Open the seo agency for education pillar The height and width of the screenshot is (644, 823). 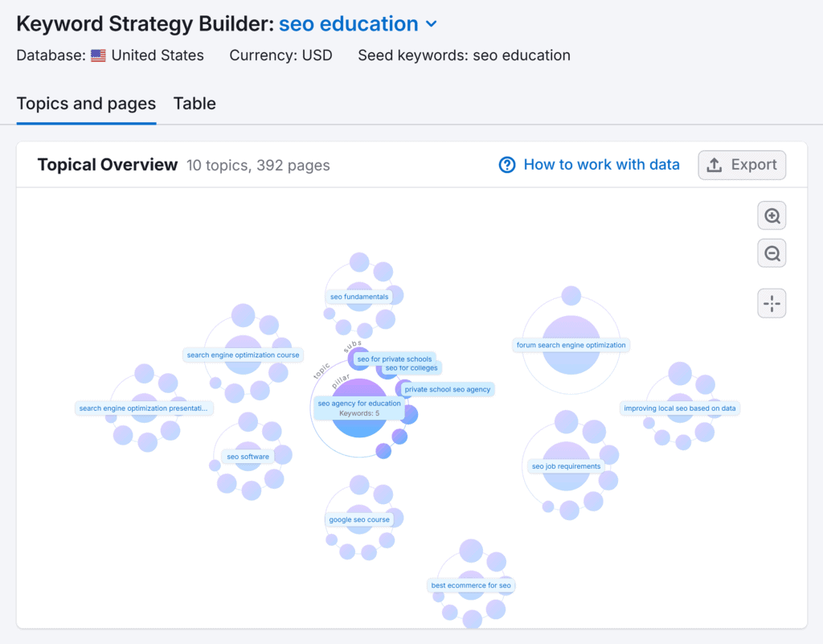[x=359, y=403]
